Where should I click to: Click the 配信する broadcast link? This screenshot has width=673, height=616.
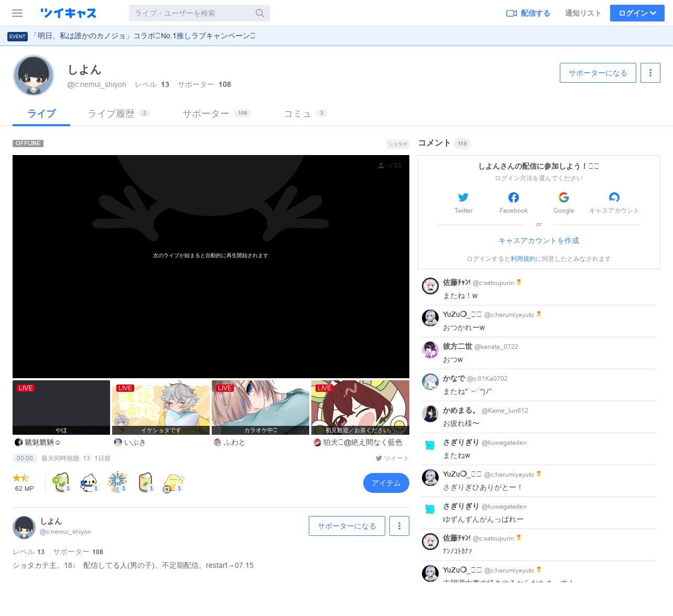[x=528, y=13]
